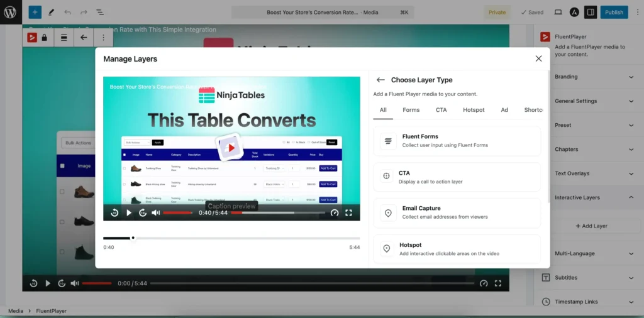Click the Publish button
Screen dimensions: 644x318
(x=614, y=13)
